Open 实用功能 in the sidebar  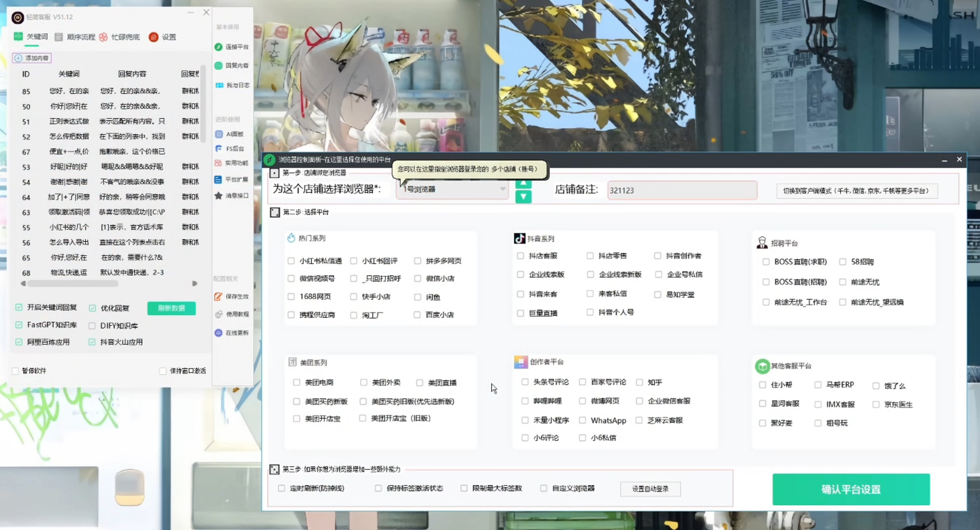coord(231,163)
